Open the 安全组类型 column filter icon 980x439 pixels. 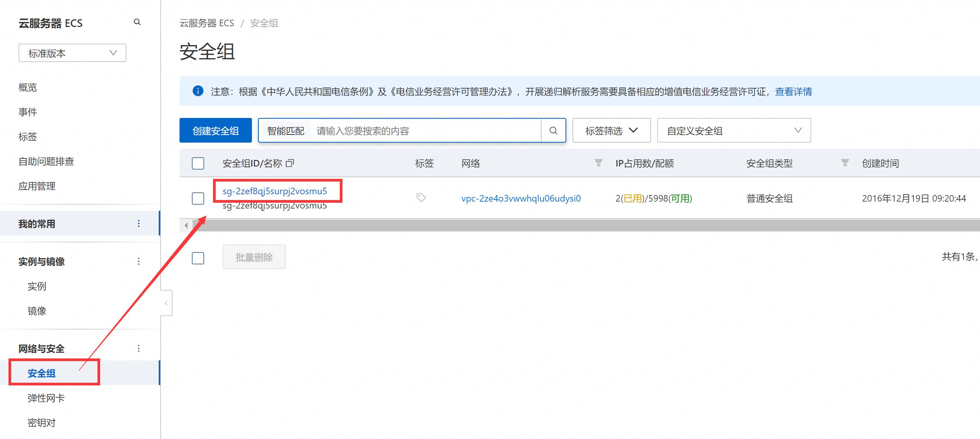tap(845, 163)
